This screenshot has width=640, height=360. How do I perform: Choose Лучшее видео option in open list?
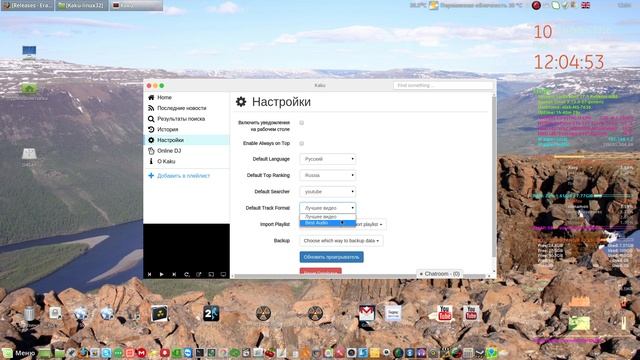(x=328, y=217)
